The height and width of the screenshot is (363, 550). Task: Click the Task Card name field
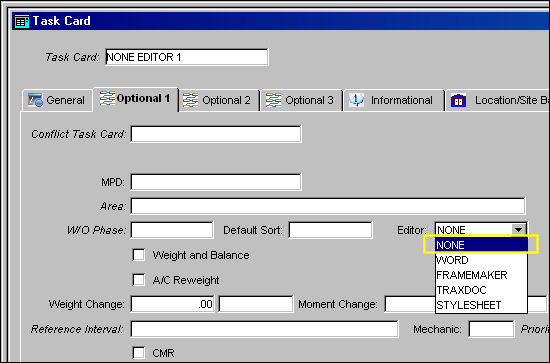click(187, 57)
